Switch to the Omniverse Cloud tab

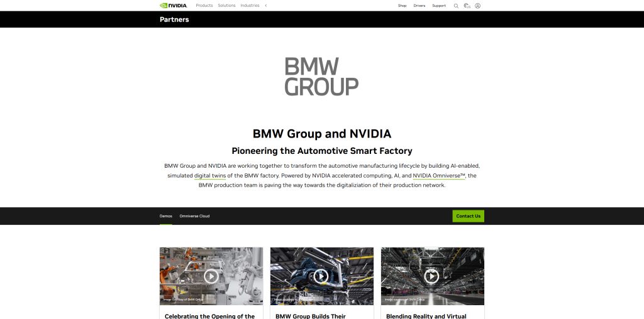coord(194,216)
